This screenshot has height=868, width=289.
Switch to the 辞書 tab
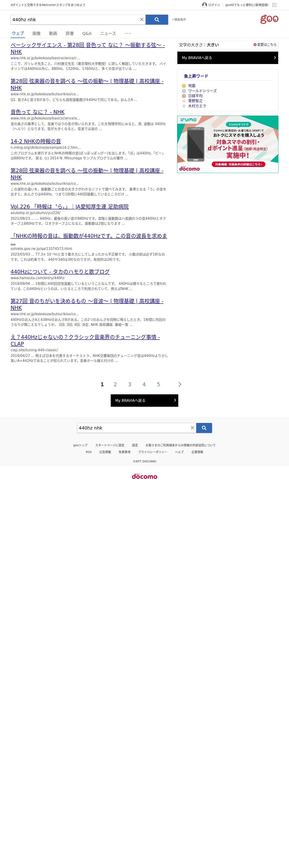[70, 33]
